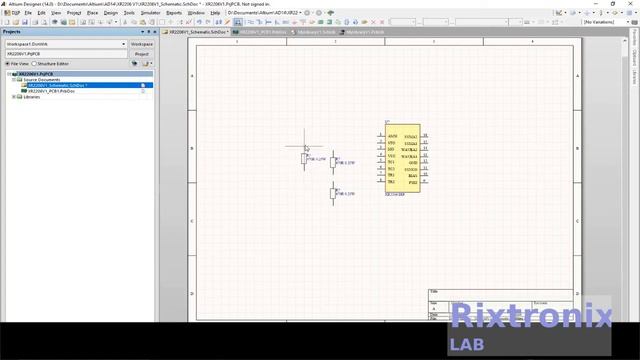This screenshot has height=360, width=640.
Task: Click the Workspace button
Action: point(142,44)
